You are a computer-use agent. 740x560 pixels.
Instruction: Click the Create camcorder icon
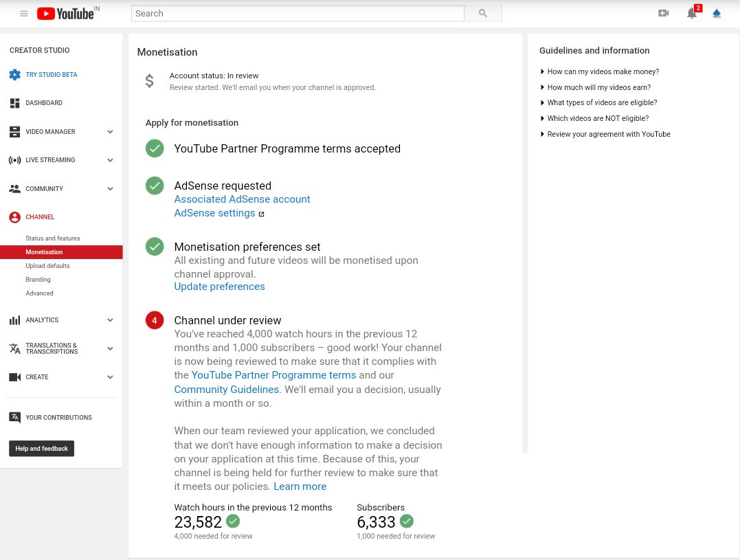tap(14, 377)
